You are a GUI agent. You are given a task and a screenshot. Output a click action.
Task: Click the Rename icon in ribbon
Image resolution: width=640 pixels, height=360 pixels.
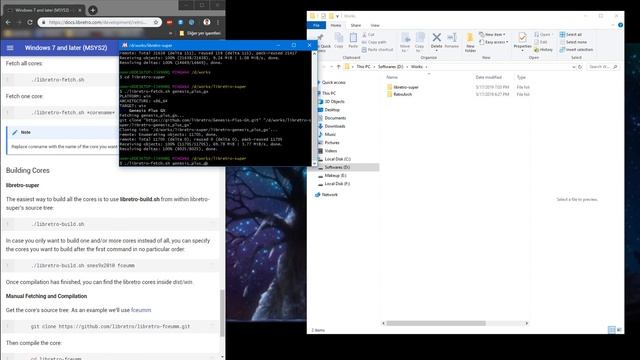451,38
